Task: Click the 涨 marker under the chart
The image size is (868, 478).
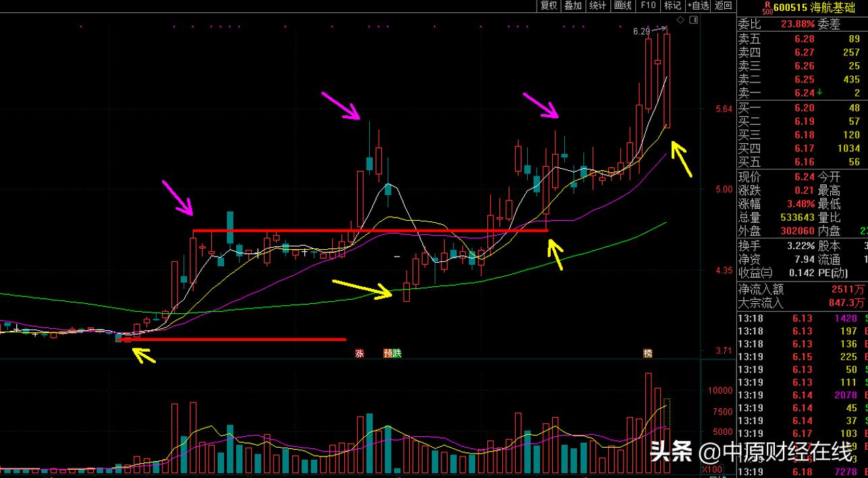Action: coord(360,353)
